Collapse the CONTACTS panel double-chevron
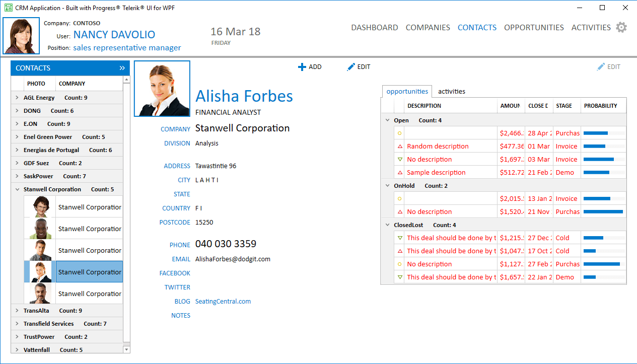 (122, 68)
